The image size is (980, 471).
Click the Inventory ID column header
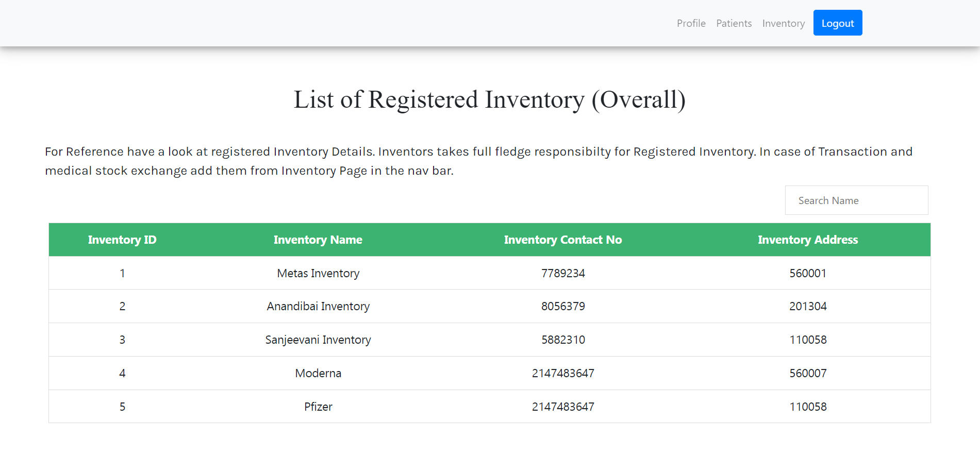[x=122, y=240]
